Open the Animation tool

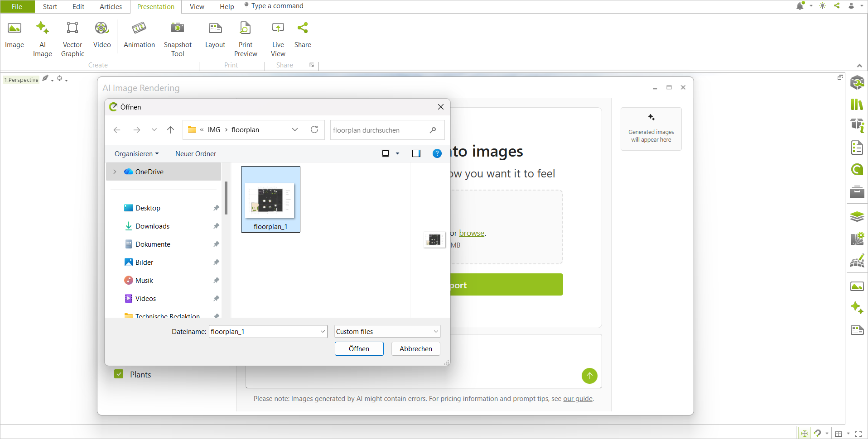click(x=139, y=35)
